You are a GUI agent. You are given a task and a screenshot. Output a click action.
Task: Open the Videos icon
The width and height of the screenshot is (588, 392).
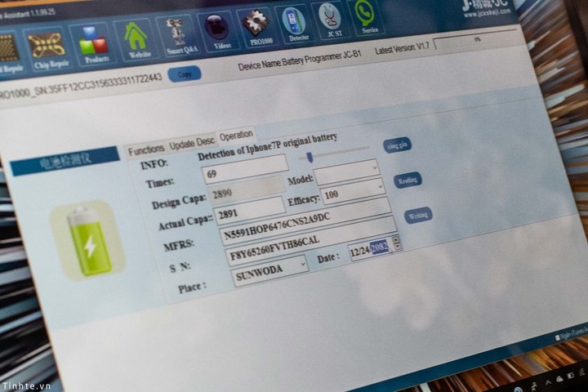pyautogui.click(x=218, y=30)
